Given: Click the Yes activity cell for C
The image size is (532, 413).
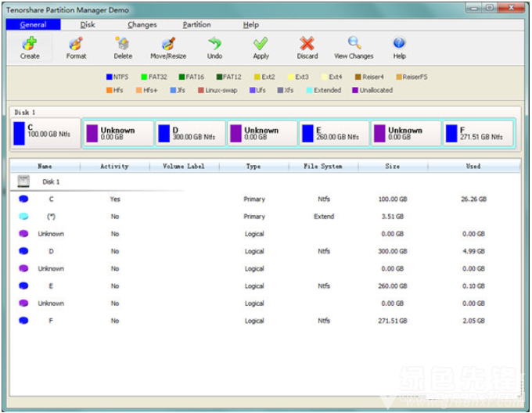Looking at the screenshot, I should [x=115, y=199].
